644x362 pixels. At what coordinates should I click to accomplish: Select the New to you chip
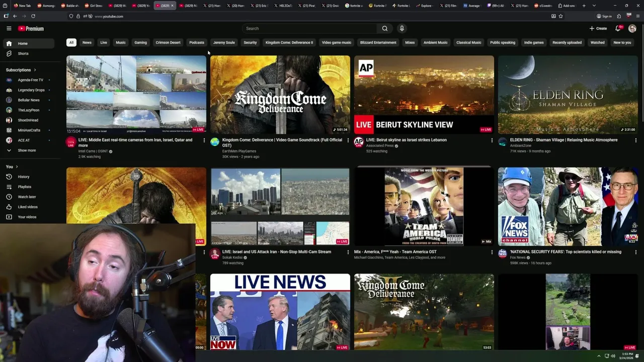click(622, 42)
